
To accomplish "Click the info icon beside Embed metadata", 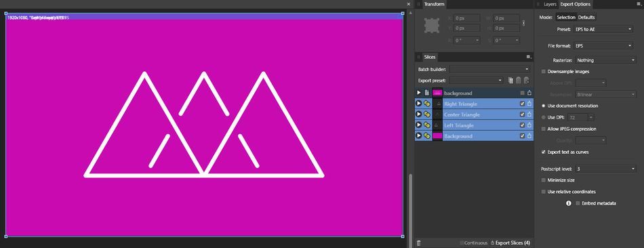I will click(x=569, y=203).
